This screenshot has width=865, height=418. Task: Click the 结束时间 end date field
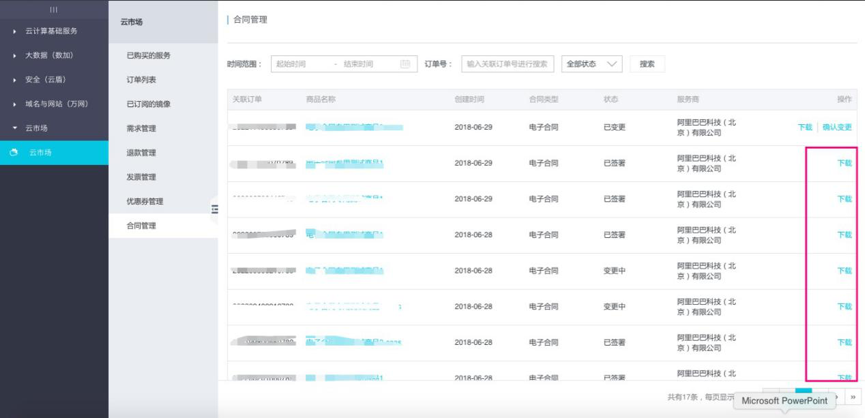tap(358, 64)
